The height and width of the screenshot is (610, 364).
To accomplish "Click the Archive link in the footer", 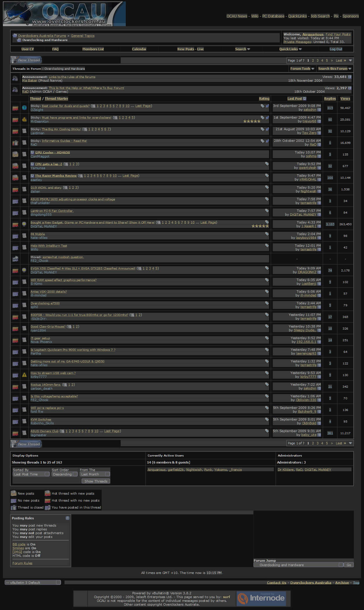I will pos(342,583).
